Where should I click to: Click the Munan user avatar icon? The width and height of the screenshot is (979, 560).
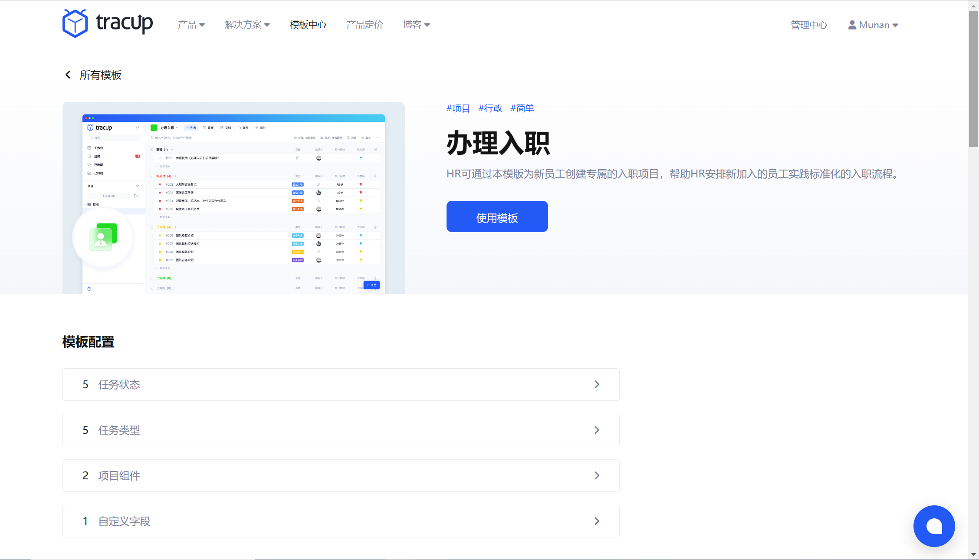(x=852, y=25)
